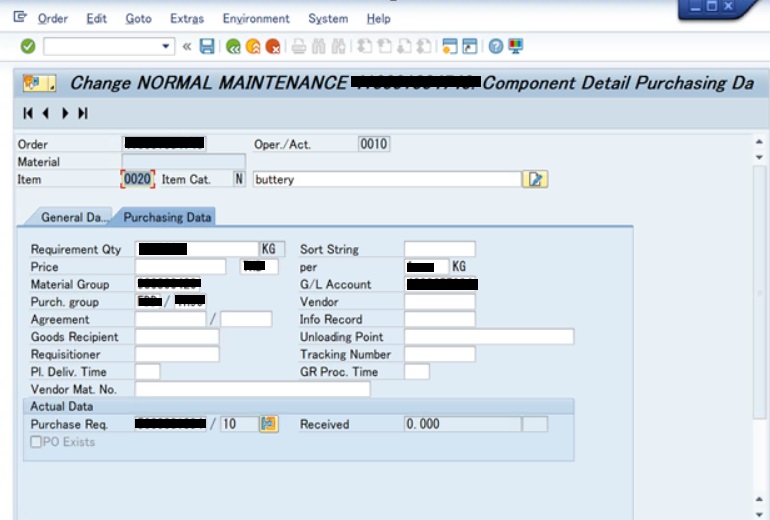Click the scrollbar down arrow at bottom right

tap(759, 500)
